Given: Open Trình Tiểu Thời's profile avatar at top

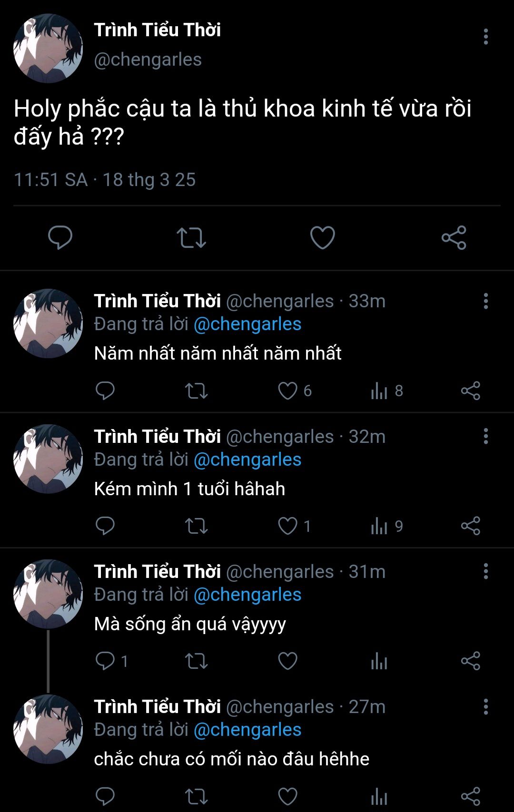Looking at the screenshot, I should tap(48, 49).
